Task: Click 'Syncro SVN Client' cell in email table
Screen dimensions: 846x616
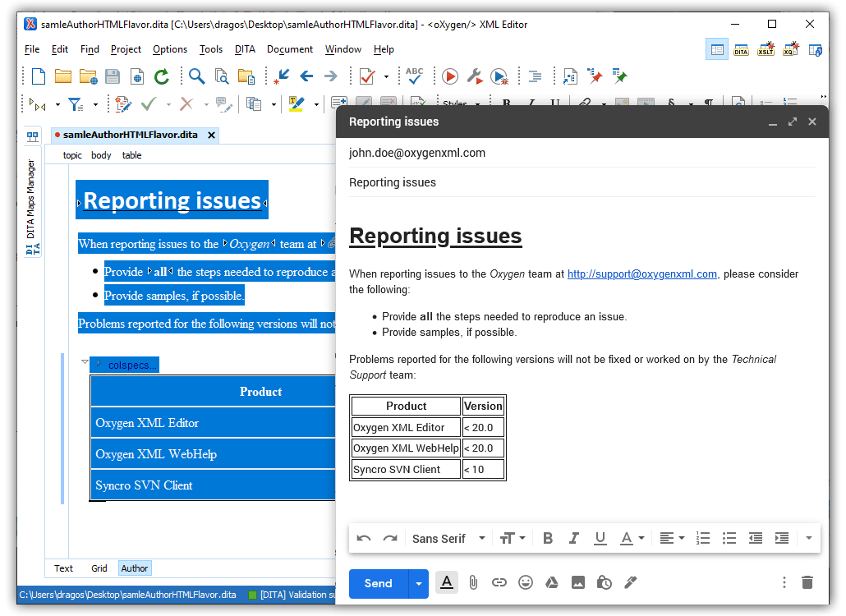Action: coord(406,469)
